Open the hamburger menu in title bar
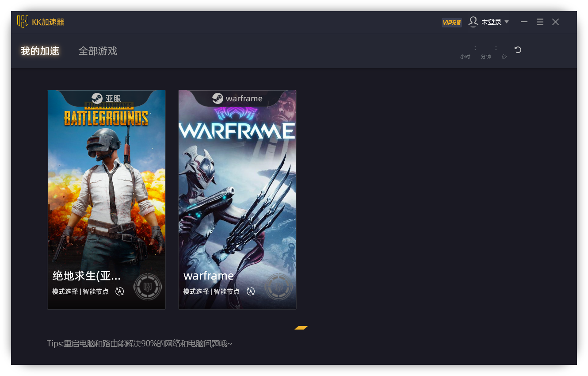 (540, 22)
